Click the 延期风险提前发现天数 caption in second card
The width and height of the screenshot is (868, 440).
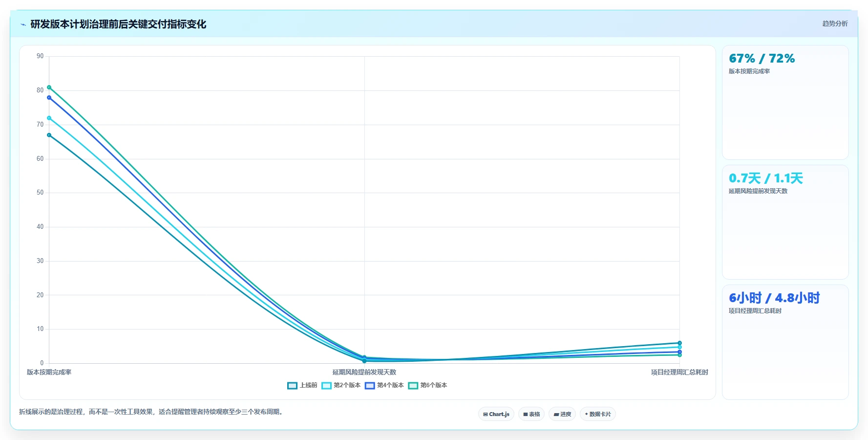coord(758,191)
